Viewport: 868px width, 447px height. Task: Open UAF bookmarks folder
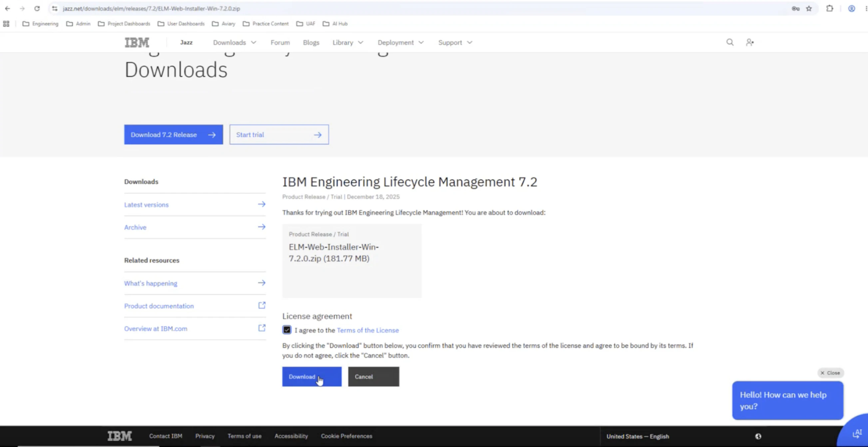[x=306, y=24]
